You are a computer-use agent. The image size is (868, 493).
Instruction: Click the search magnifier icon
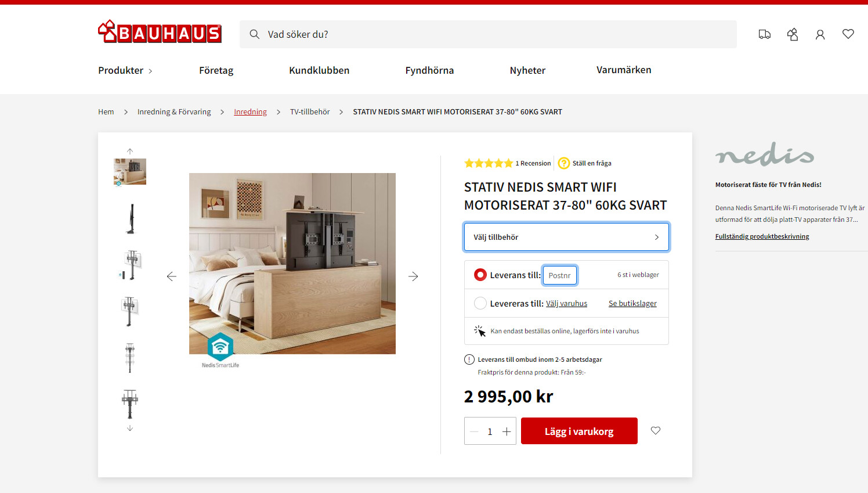[254, 34]
